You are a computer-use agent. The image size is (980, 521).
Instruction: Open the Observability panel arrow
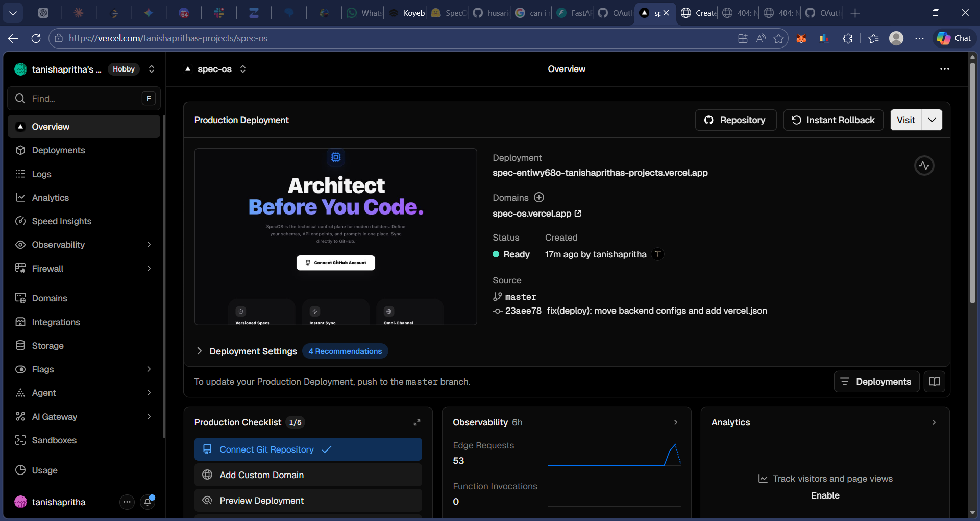click(x=676, y=422)
